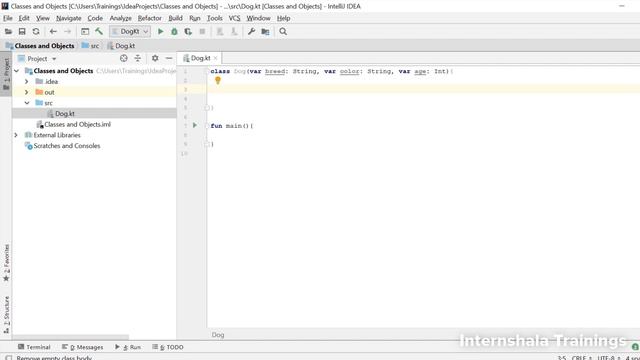Open the Analyze menu
640x360 pixels.
[x=120, y=18]
